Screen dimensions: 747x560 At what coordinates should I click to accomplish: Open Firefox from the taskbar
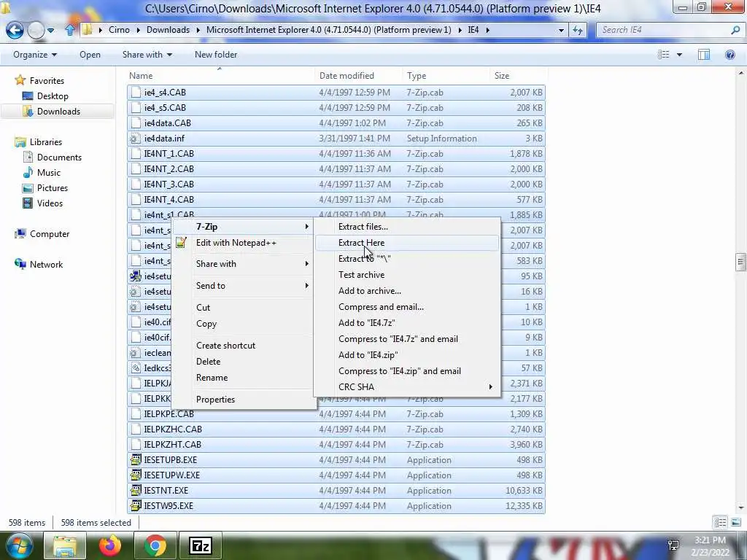coord(110,545)
